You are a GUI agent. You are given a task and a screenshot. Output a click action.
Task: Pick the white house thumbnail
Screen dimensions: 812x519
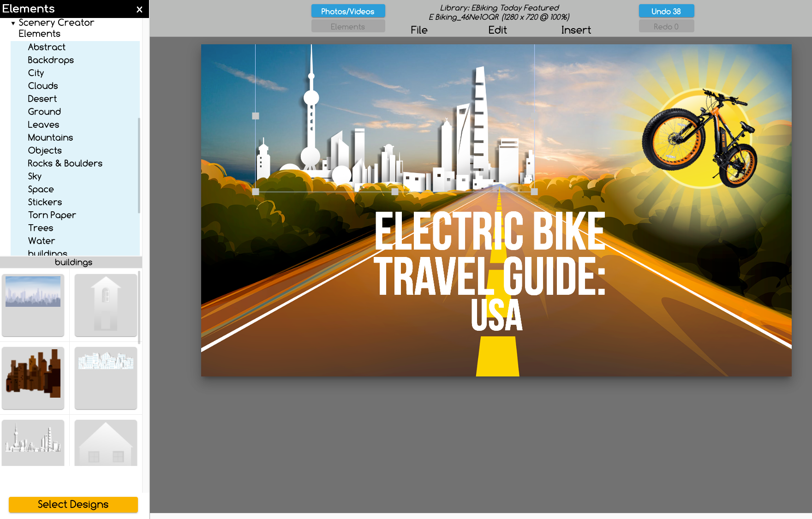coord(106,442)
